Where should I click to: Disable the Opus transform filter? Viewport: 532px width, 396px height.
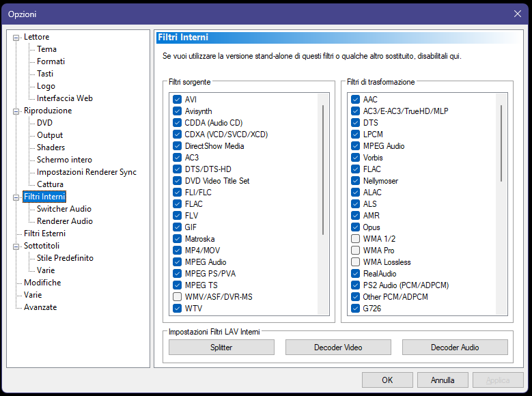click(355, 227)
